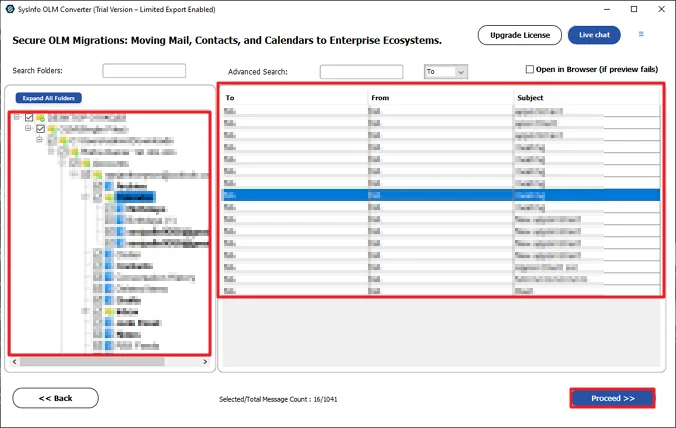676x428 pixels.
Task: Click the root folder icon with green checkmark
Action: [x=41, y=117]
